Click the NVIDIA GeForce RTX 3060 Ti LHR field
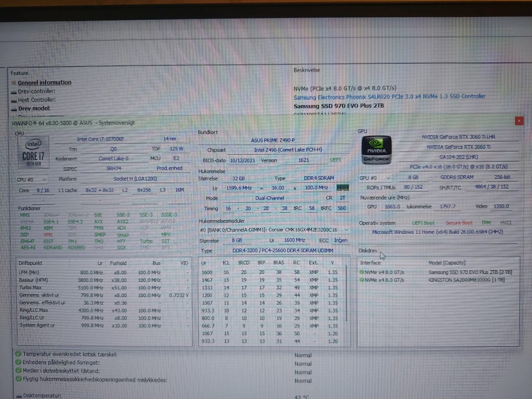Viewport: 532px width, 399px height. point(458,137)
